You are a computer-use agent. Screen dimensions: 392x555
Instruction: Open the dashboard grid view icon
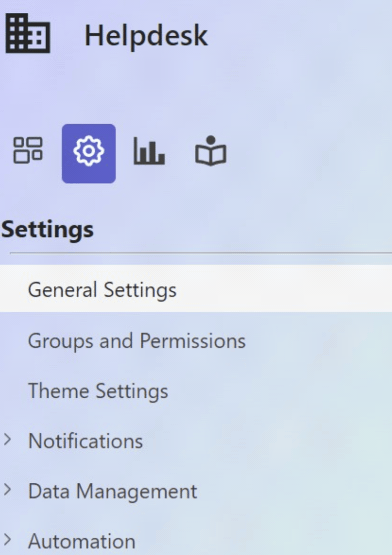pyautogui.click(x=28, y=150)
